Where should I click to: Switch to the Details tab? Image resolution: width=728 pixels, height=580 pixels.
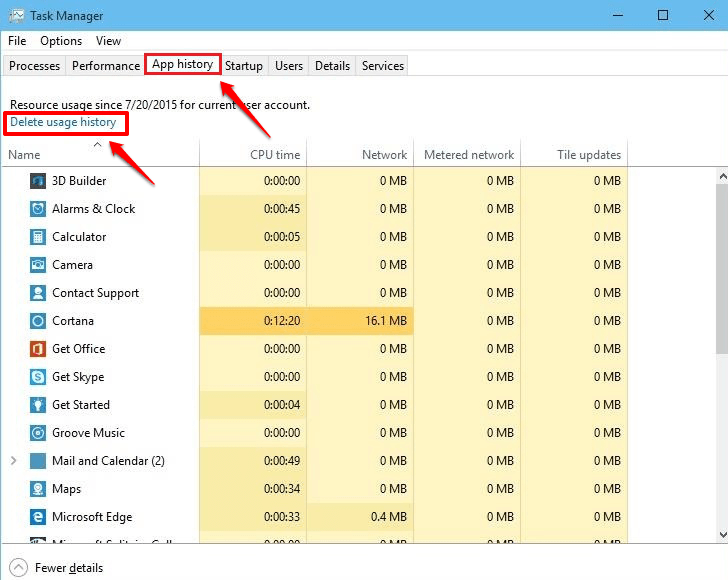pos(332,65)
